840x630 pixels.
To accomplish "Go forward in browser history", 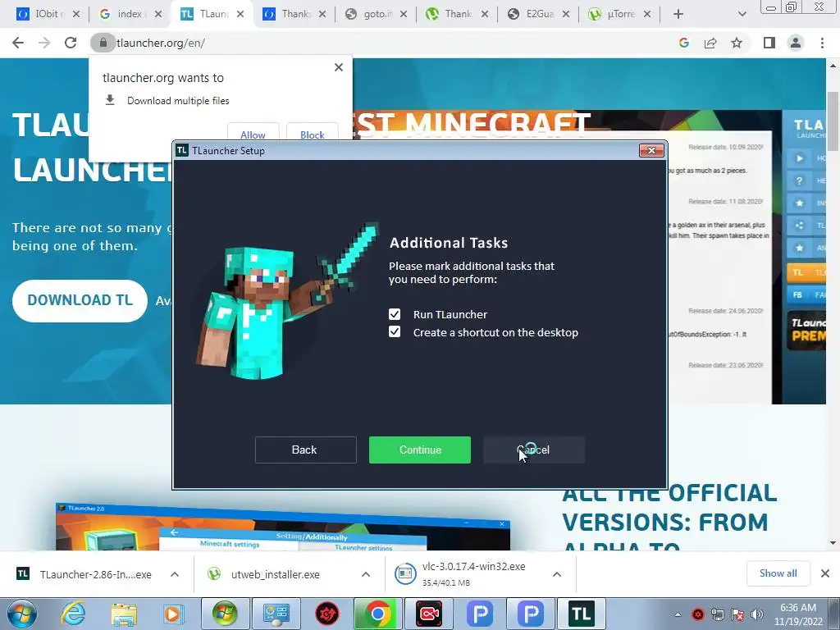I will tap(44, 43).
